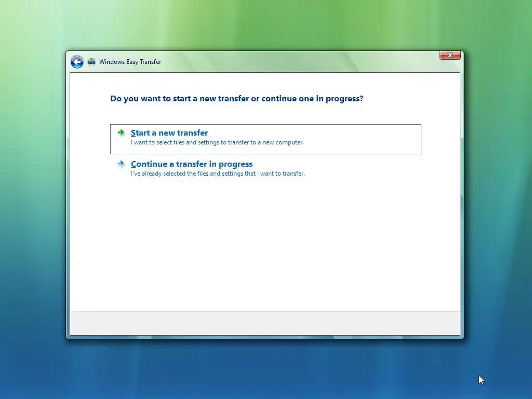Go back with the blue back arrow
532x399 pixels.
coord(77,62)
